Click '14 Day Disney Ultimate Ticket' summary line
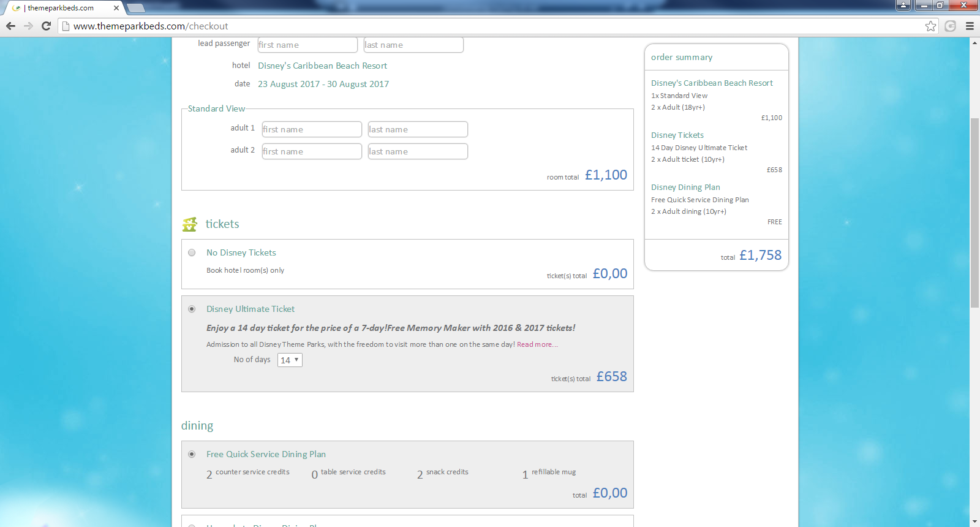 [x=699, y=148]
